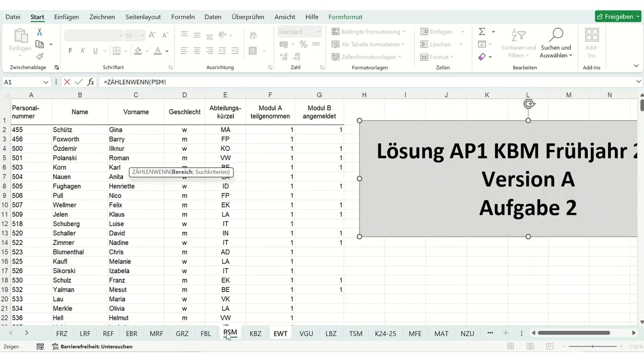Click the horizontal scrollbar thumb
The image size is (644, 362).
pos(574,333)
